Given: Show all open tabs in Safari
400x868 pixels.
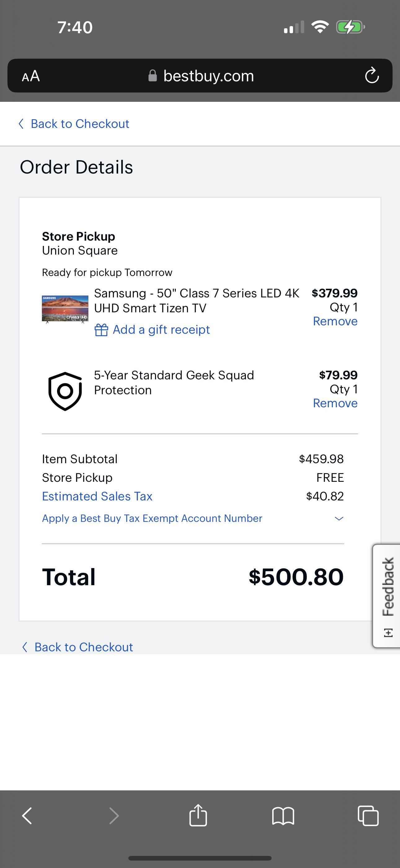Looking at the screenshot, I should click(x=368, y=816).
